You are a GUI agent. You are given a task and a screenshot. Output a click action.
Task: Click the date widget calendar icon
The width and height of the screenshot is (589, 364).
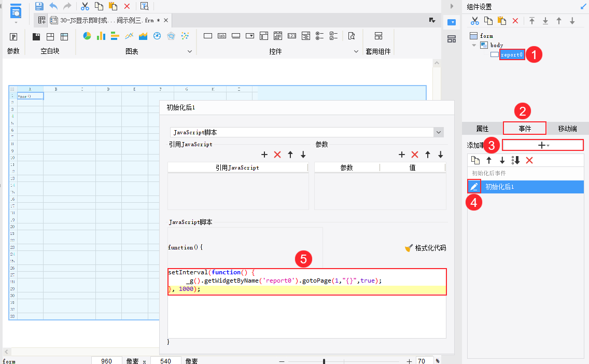[278, 36]
